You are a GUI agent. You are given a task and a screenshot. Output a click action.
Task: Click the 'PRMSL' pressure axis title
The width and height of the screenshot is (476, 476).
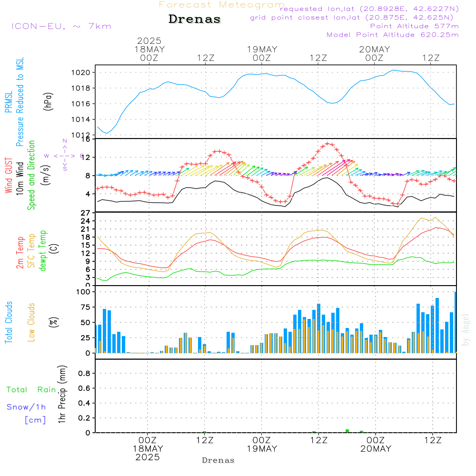9,102
